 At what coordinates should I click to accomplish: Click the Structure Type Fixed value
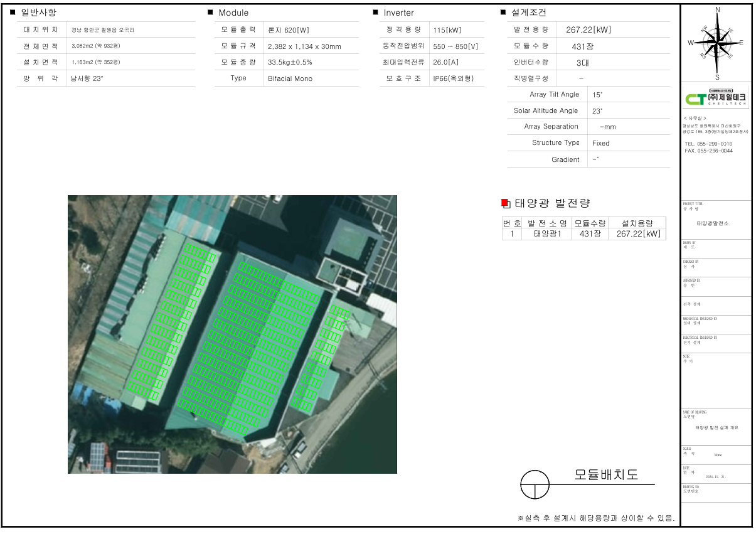600,143
